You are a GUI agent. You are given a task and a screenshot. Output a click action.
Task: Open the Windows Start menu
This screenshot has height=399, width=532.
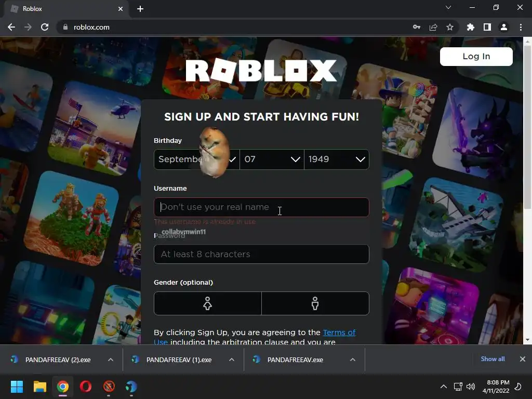click(17, 387)
